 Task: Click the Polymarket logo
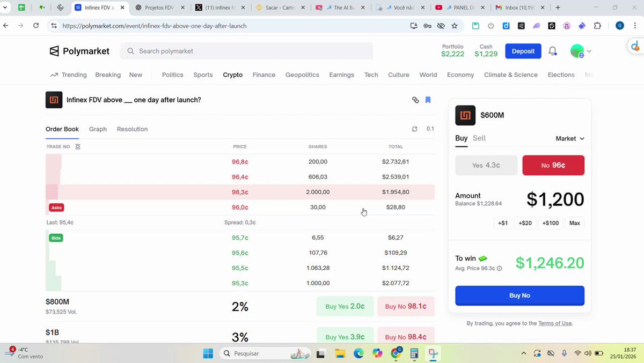coord(79,51)
